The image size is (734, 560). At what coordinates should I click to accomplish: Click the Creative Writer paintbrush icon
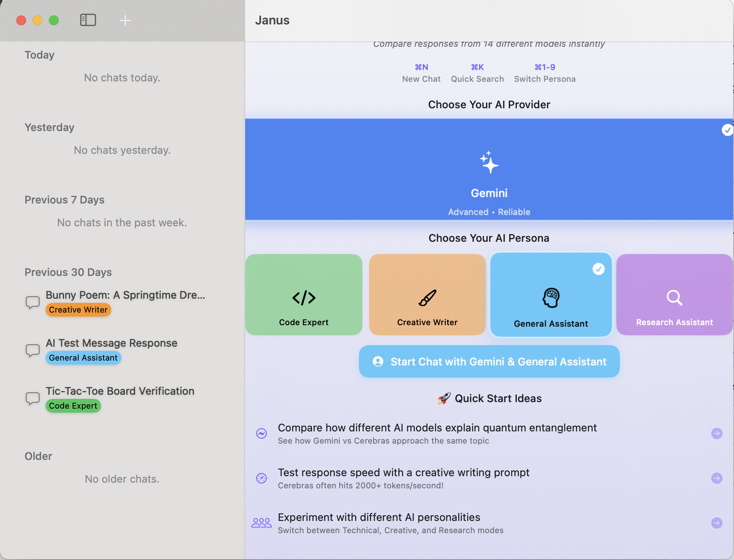click(427, 298)
